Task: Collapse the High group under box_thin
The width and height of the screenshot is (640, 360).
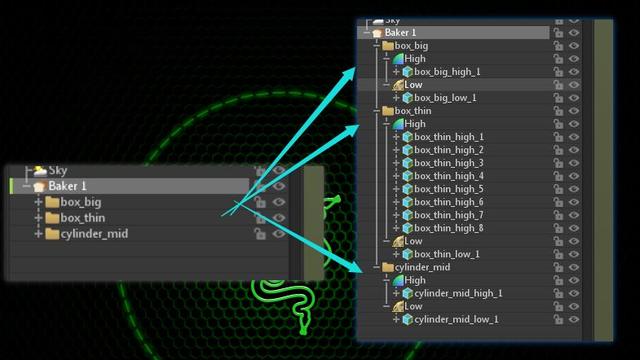Action: pyautogui.click(x=387, y=124)
